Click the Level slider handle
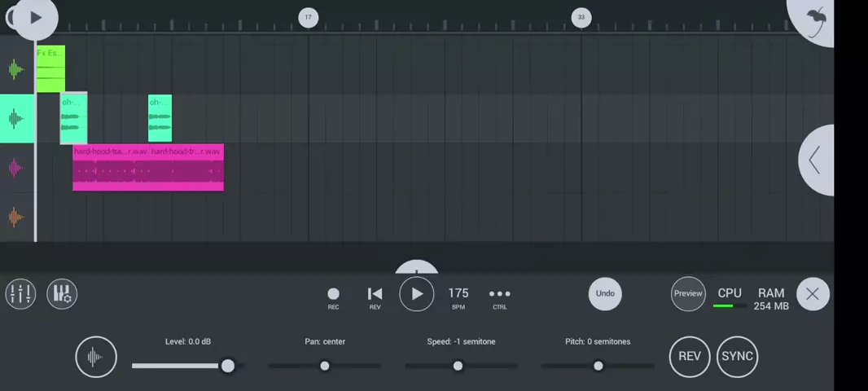This screenshot has width=868, height=391. point(228,366)
